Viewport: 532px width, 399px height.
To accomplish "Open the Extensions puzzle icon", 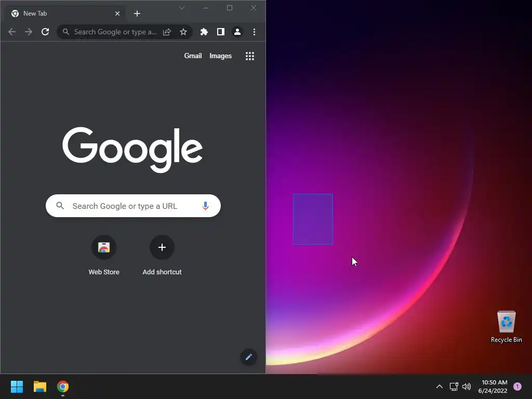I will tap(204, 32).
